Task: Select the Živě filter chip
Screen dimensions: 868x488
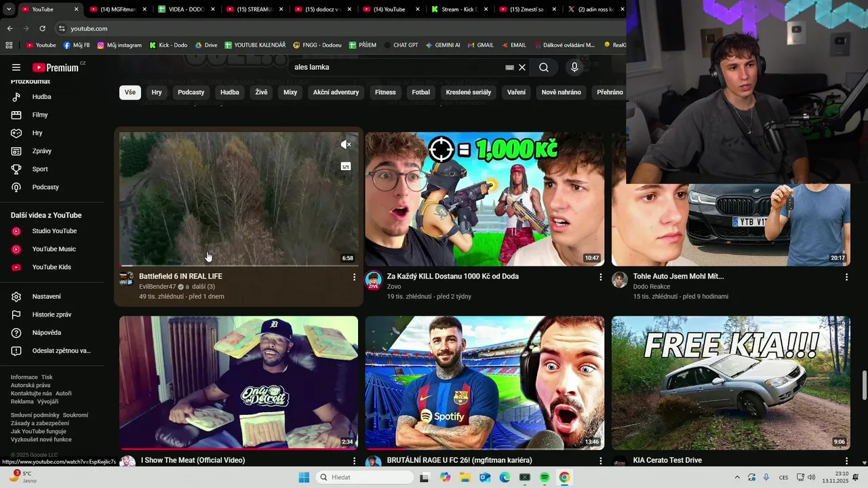Action: coord(261,92)
